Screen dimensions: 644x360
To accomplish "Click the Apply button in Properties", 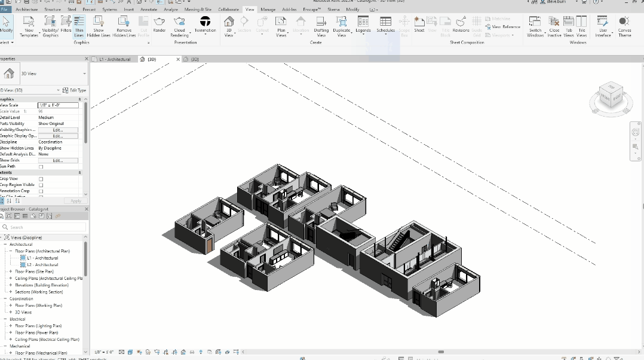I will pyautogui.click(x=75, y=201).
